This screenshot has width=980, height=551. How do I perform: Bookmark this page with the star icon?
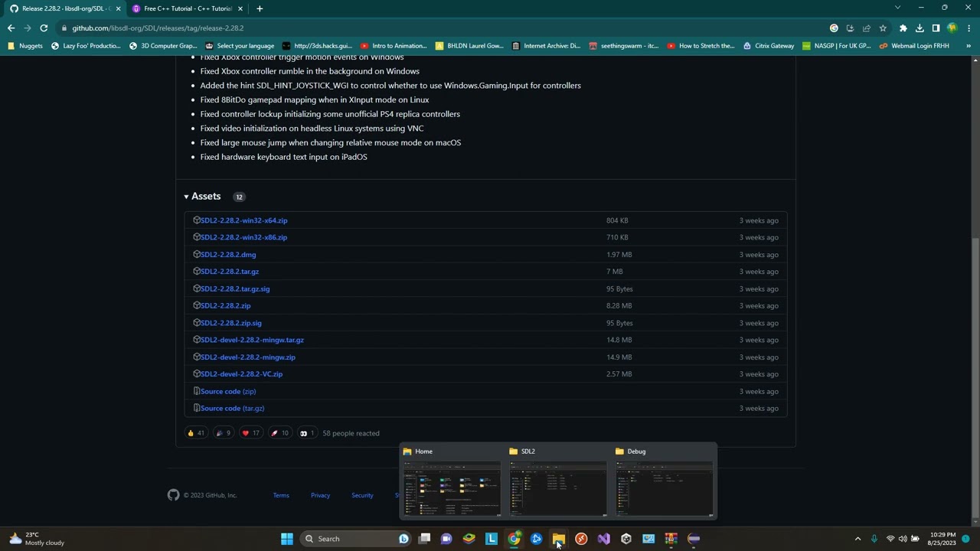pyautogui.click(x=883, y=28)
